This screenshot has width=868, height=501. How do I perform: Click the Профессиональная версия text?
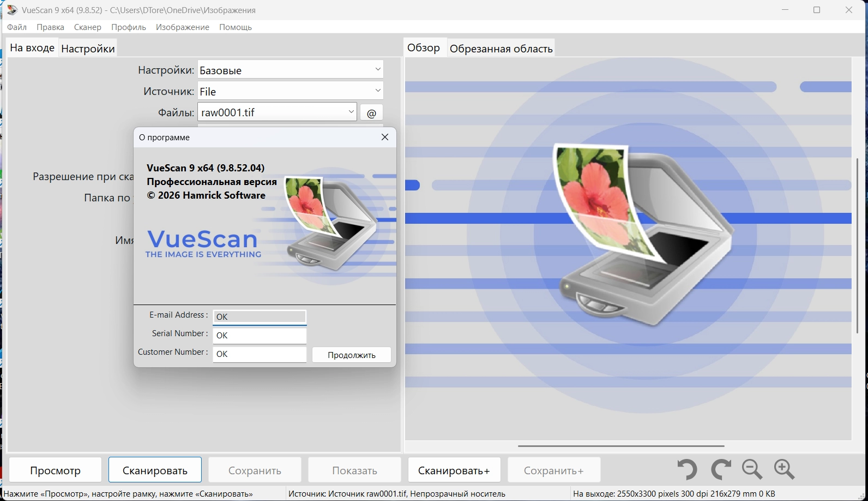click(x=212, y=181)
